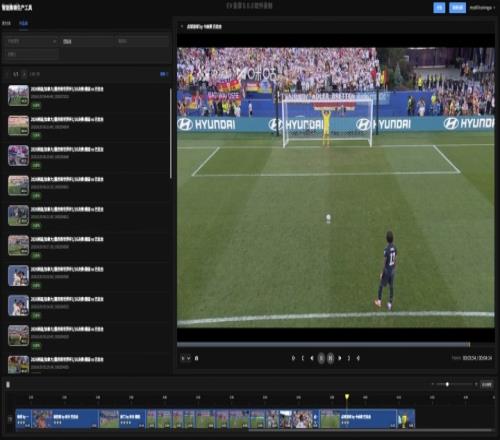
Task: Step back one frame with left arrow
Action: (x=312, y=358)
